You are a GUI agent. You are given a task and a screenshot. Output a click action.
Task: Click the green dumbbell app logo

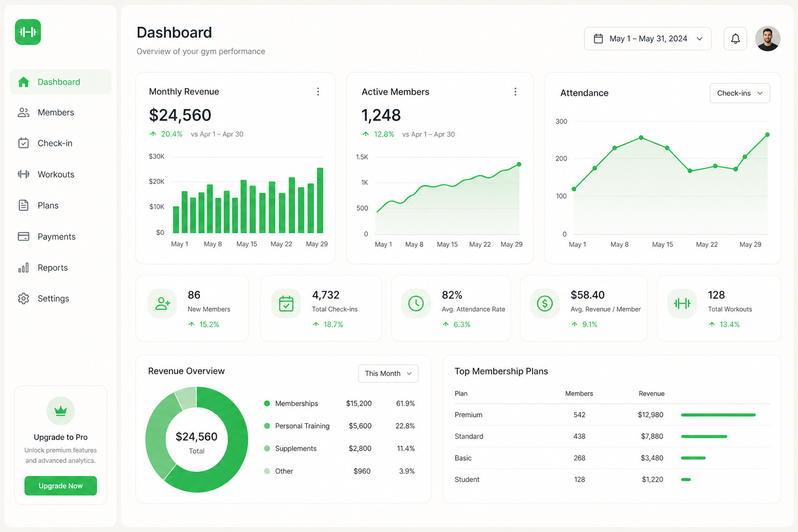point(28,32)
